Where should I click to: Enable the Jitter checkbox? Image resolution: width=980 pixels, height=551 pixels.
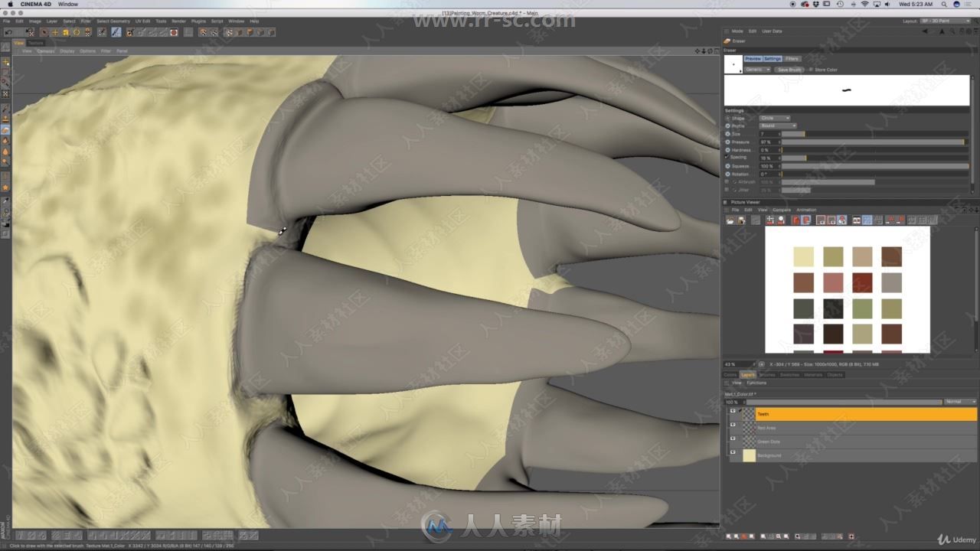coord(727,189)
